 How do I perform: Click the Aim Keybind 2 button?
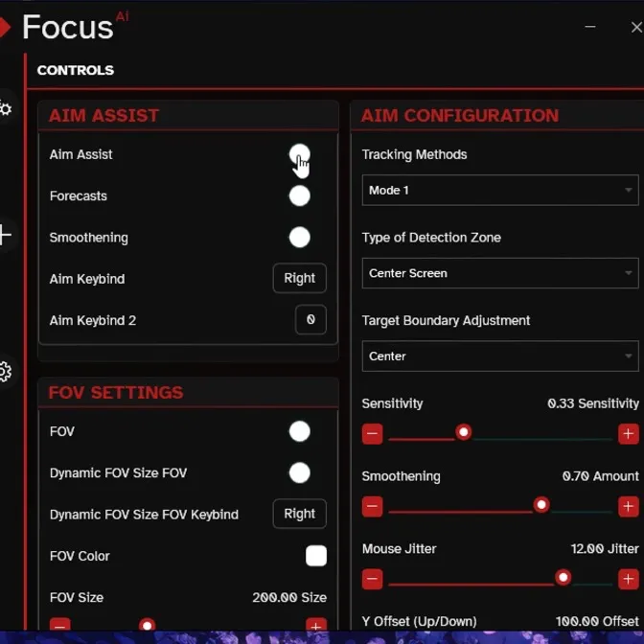(x=310, y=320)
